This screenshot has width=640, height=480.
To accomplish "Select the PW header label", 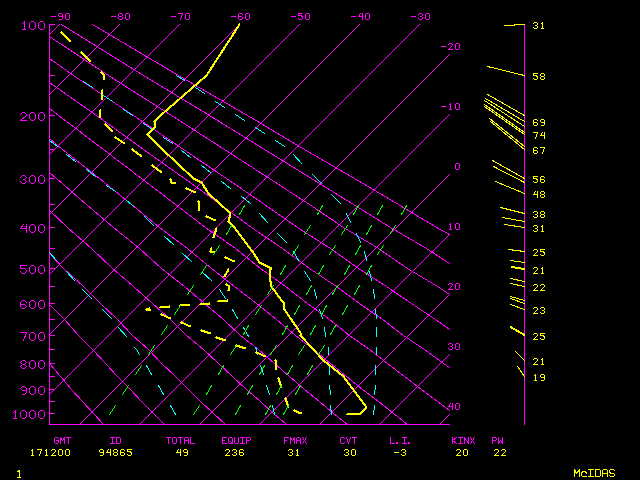I will coord(499,439).
